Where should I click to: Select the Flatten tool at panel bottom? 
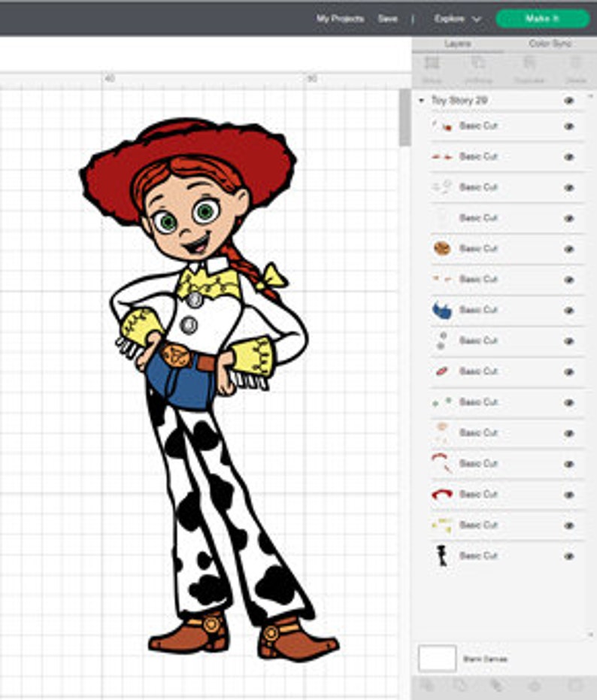(x=535, y=685)
